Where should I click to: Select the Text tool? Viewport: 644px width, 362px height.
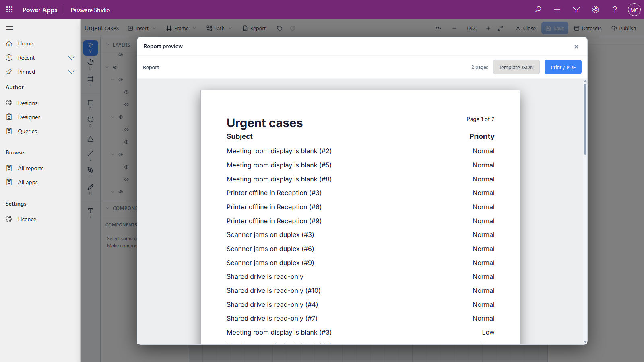click(91, 212)
